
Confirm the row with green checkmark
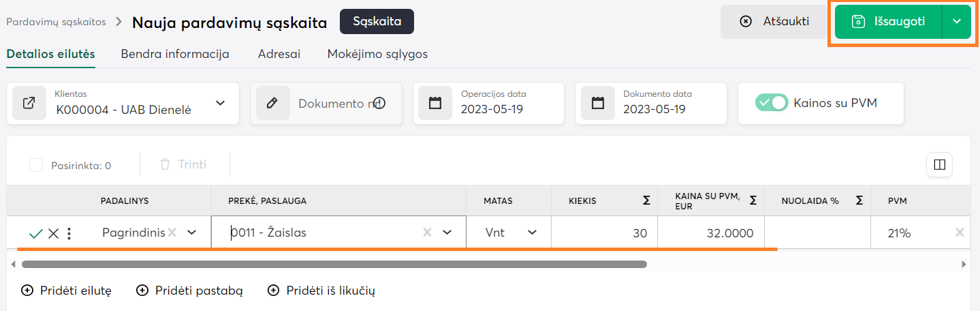pyautogui.click(x=36, y=233)
